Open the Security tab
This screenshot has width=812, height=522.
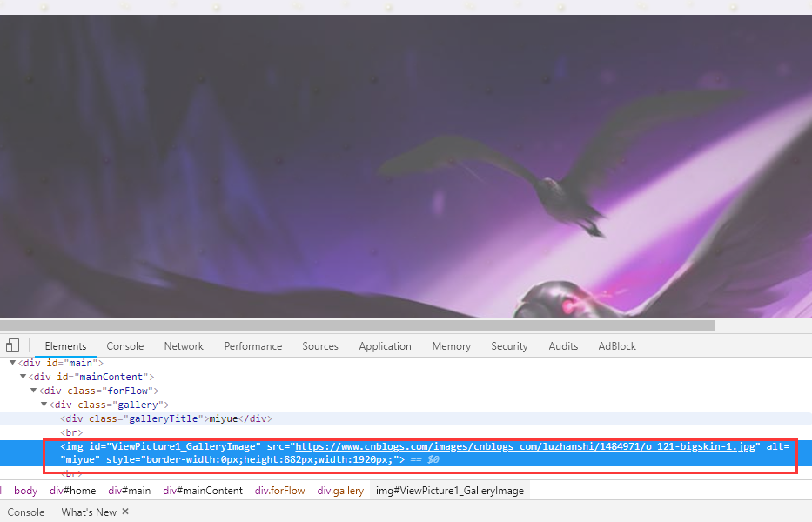(x=509, y=346)
